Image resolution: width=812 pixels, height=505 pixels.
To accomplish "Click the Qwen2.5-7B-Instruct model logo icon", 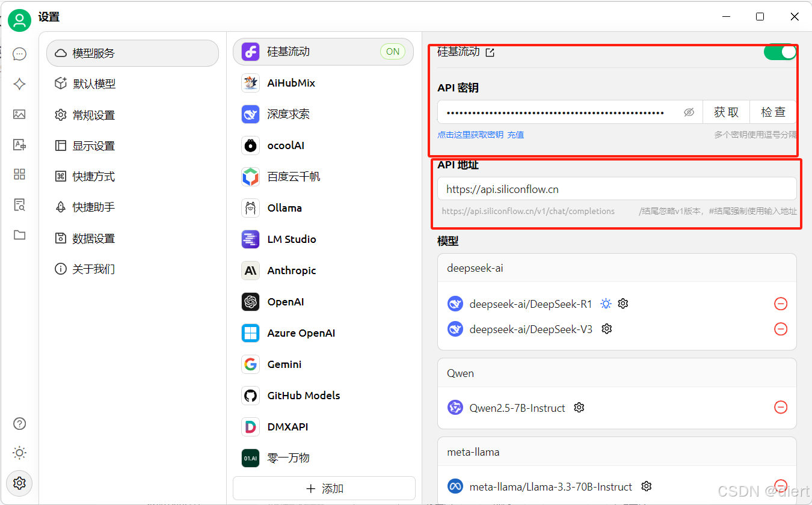I will [455, 408].
